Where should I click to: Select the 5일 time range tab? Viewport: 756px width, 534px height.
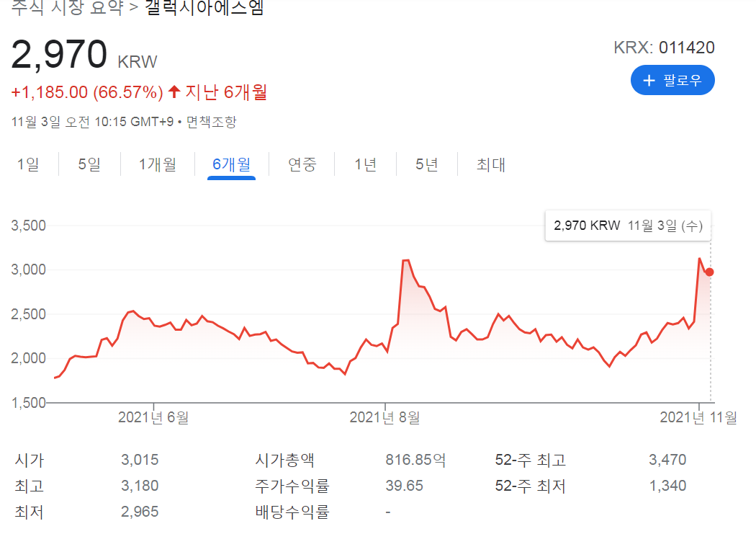[89, 164]
